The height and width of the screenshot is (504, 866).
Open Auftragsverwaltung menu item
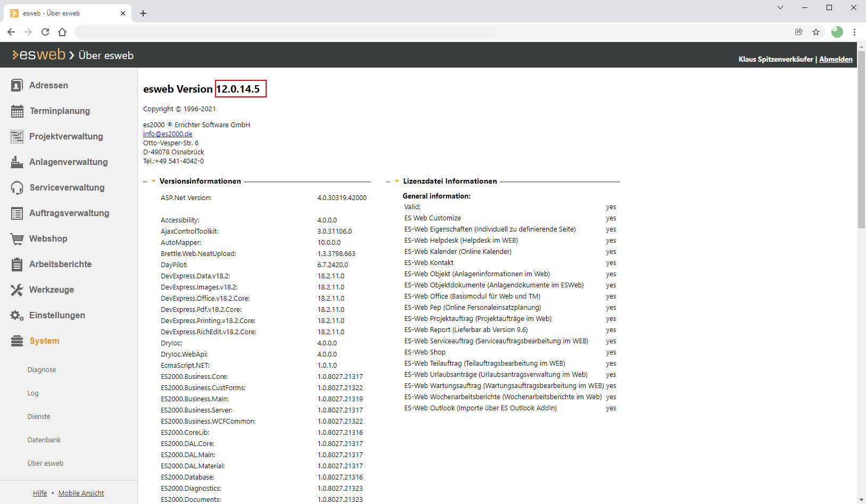click(x=69, y=213)
